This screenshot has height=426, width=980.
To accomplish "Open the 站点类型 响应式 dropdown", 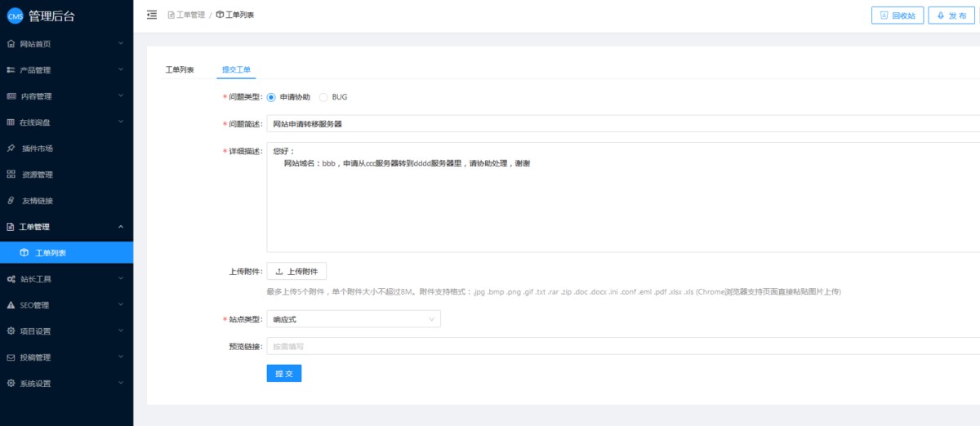I will pos(353,319).
